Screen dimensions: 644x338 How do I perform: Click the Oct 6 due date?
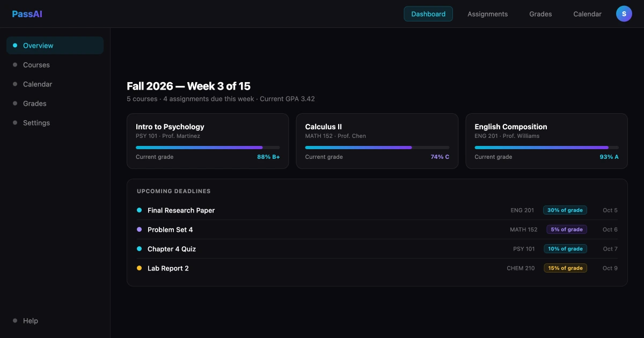point(610,230)
